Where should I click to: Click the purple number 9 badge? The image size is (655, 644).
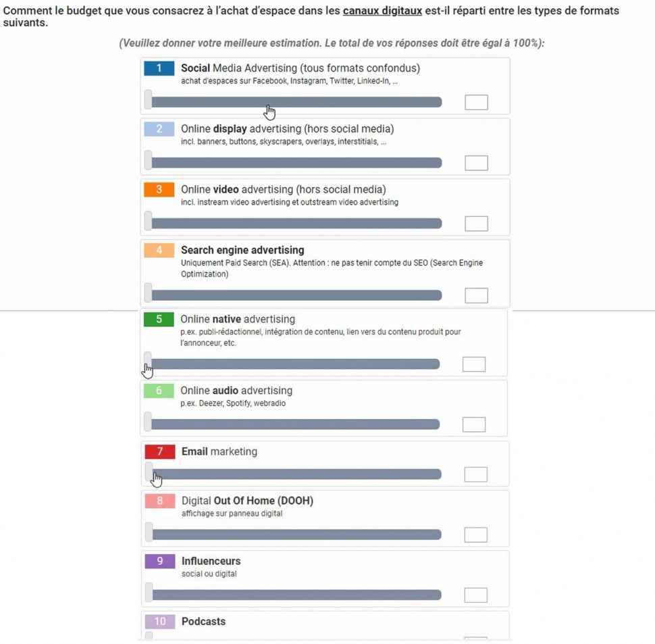(x=160, y=561)
